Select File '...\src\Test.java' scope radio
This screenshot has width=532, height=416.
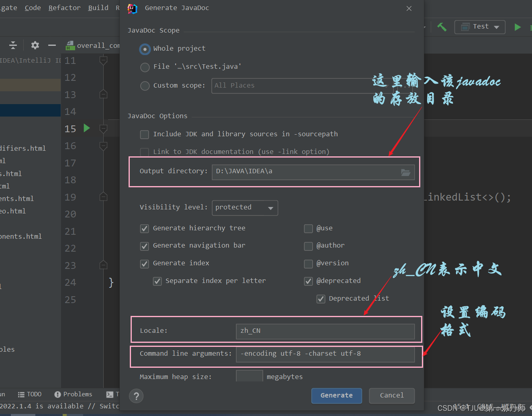pyautogui.click(x=145, y=67)
